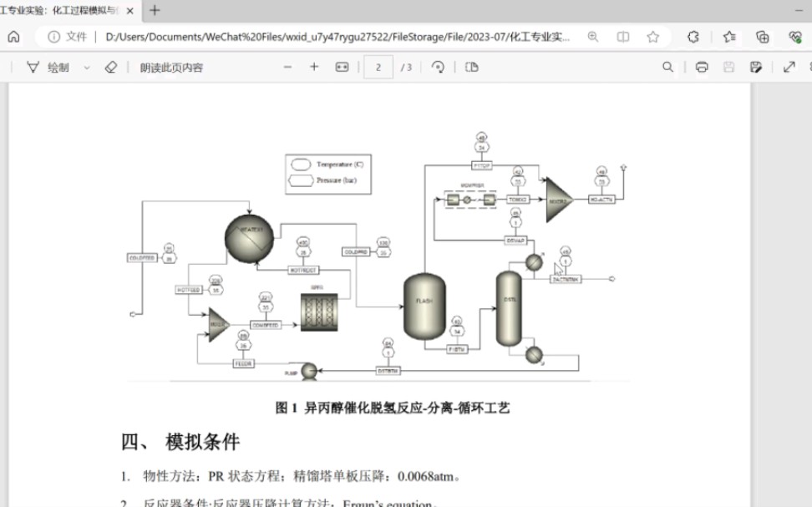Zoom in the PDF with plus

(x=314, y=68)
